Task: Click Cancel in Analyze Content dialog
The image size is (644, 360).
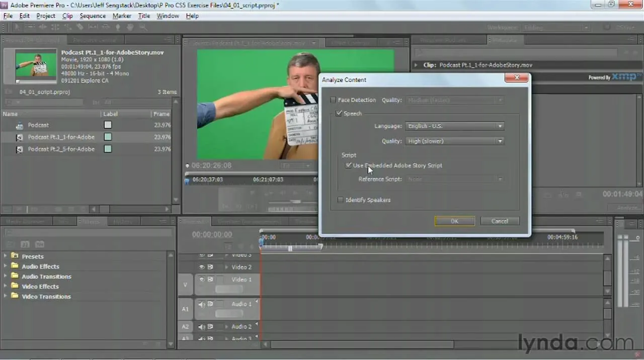Action: coord(500,221)
